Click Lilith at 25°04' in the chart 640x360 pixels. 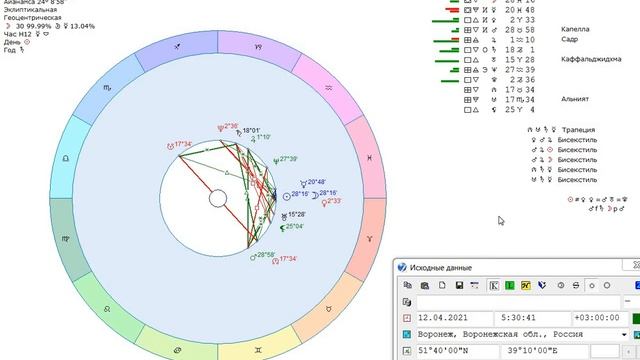coord(282,228)
